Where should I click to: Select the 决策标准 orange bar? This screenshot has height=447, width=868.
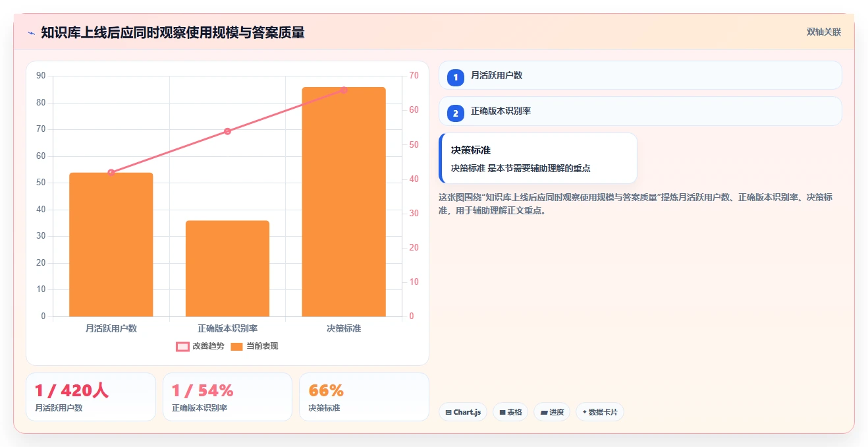click(x=344, y=202)
